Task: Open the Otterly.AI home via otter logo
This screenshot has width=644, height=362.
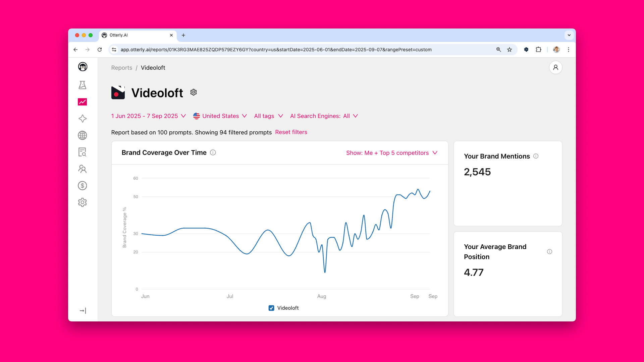Action: [x=83, y=66]
